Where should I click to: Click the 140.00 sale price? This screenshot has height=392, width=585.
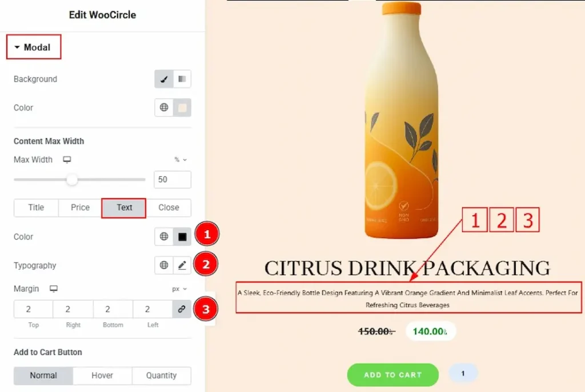(x=430, y=332)
